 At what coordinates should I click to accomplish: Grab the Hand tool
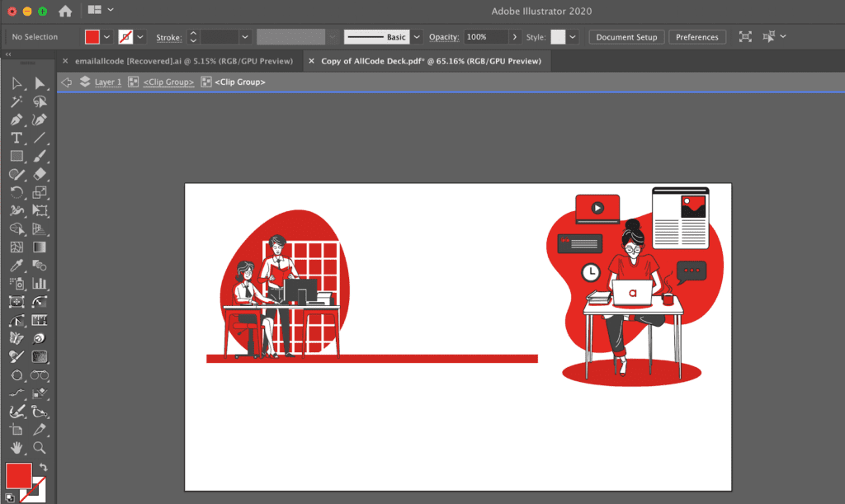click(x=17, y=448)
